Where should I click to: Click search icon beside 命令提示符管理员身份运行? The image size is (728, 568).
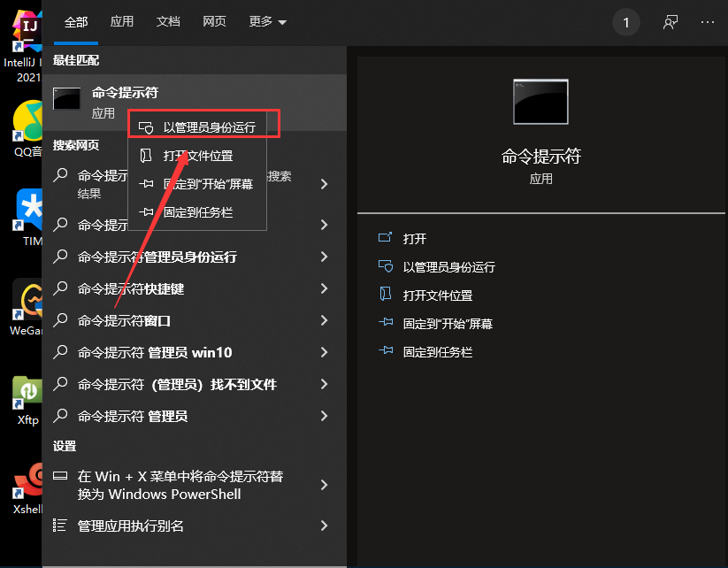(x=60, y=257)
